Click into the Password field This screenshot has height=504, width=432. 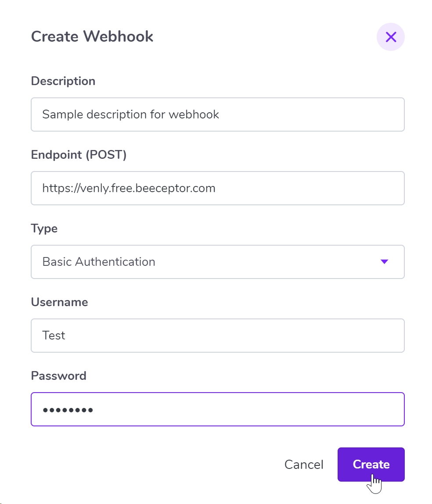point(217,409)
